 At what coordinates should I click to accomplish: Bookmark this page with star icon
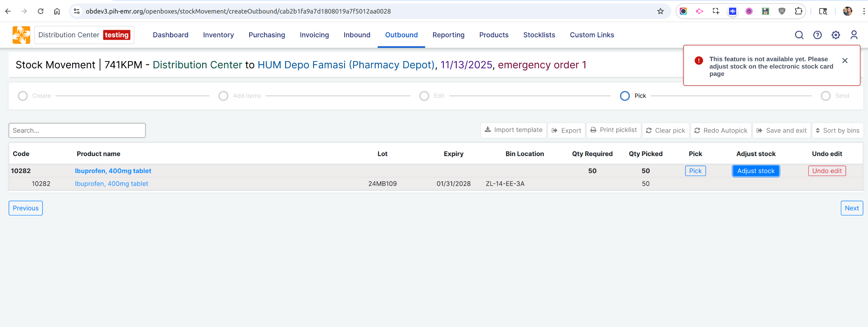(x=660, y=11)
